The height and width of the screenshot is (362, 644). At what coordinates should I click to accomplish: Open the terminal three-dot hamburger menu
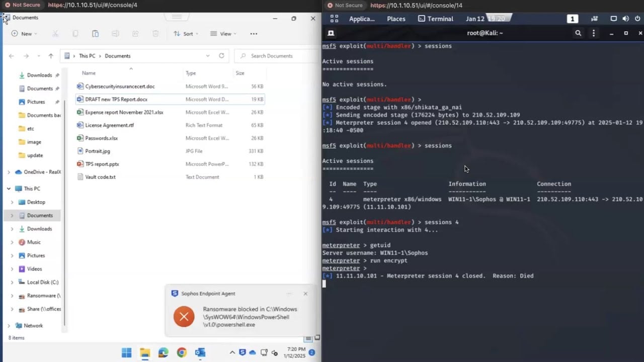[x=594, y=33]
